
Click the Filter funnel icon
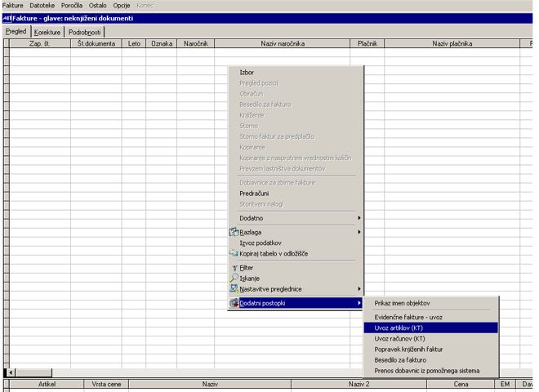pos(234,268)
